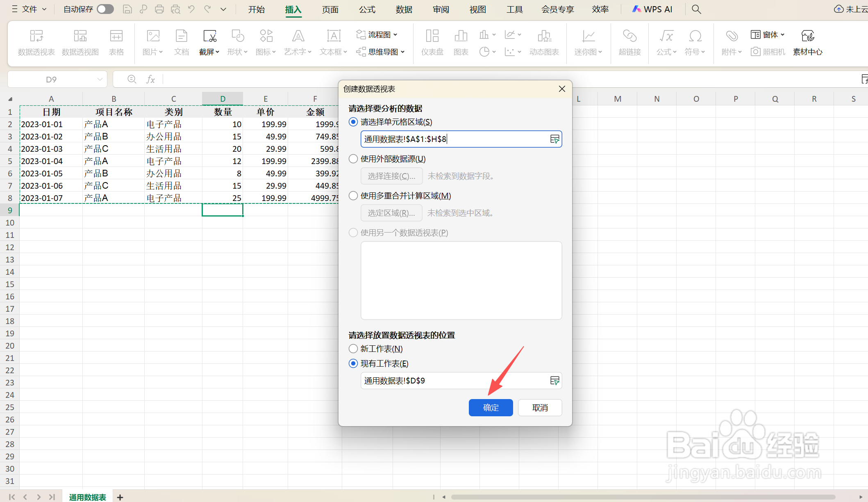The height and width of the screenshot is (502, 868).
Task: Open the 文本框 dropdown arrow
Action: tap(345, 52)
